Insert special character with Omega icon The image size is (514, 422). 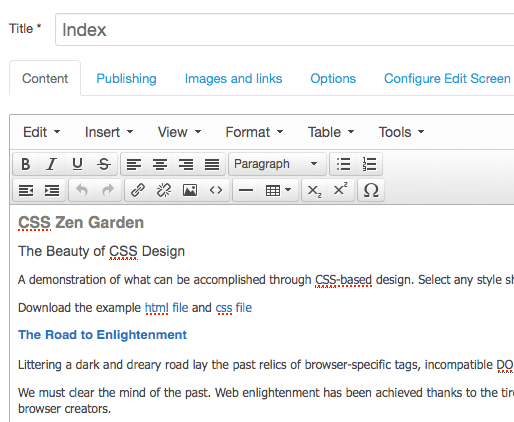pyautogui.click(x=371, y=190)
